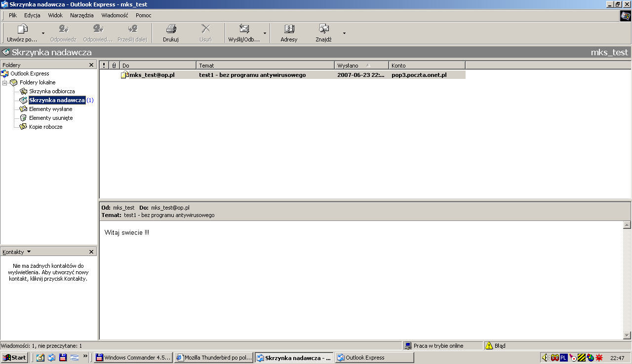Open the Widok menu

coord(55,15)
